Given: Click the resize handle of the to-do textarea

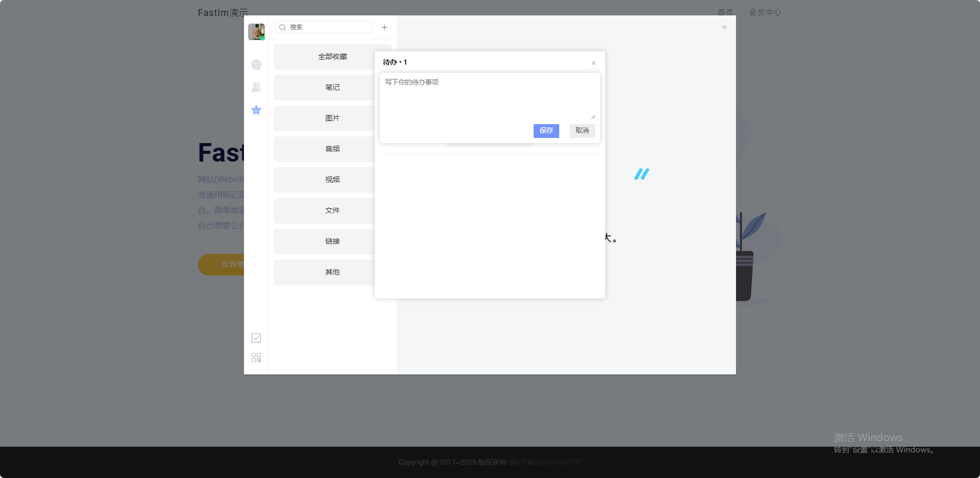Looking at the screenshot, I should (x=593, y=117).
